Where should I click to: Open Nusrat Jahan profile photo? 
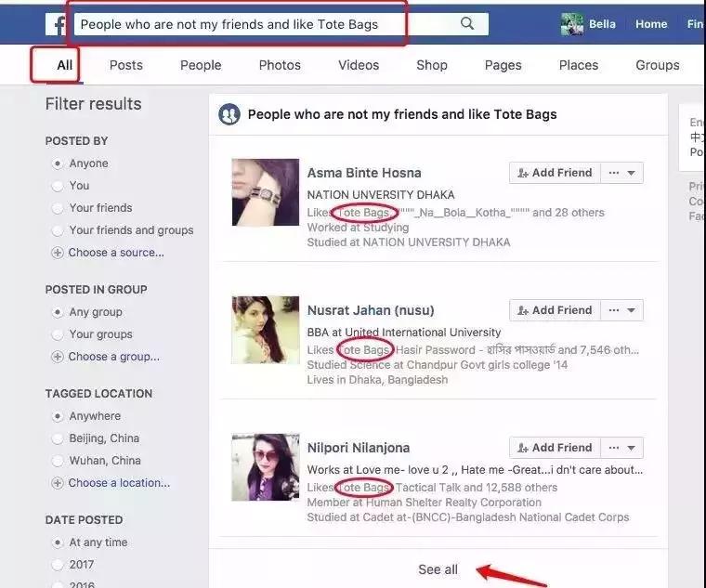[x=266, y=330]
